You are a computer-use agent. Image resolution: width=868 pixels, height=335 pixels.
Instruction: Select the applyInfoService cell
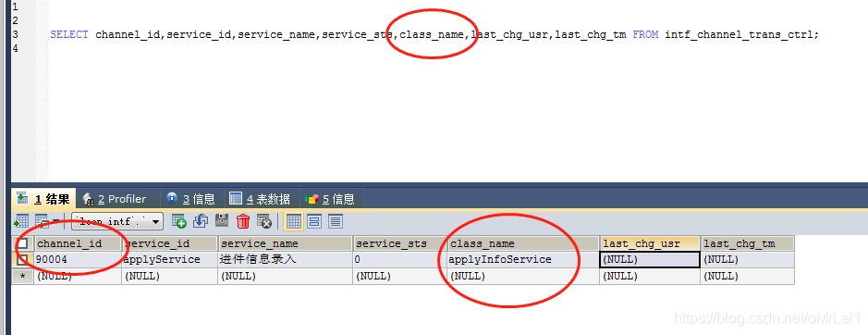pyautogui.click(x=523, y=259)
